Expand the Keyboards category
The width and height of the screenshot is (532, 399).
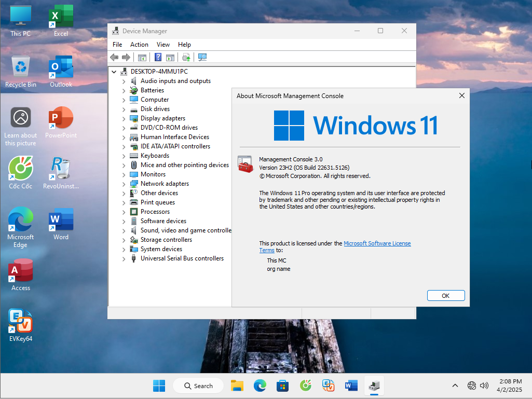pyautogui.click(x=124, y=156)
